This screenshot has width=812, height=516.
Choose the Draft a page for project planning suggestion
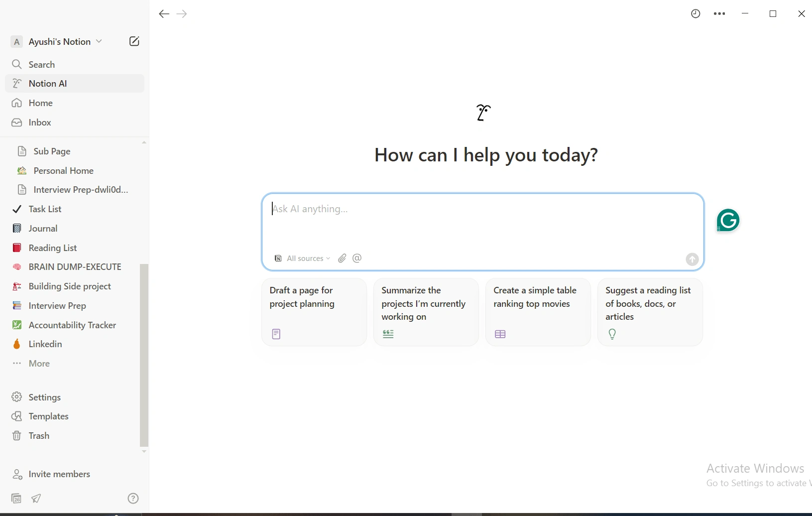click(x=314, y=312)
